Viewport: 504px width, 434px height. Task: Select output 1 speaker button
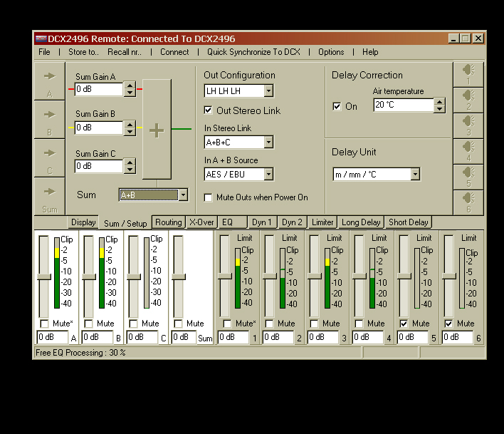click(468, 74)
